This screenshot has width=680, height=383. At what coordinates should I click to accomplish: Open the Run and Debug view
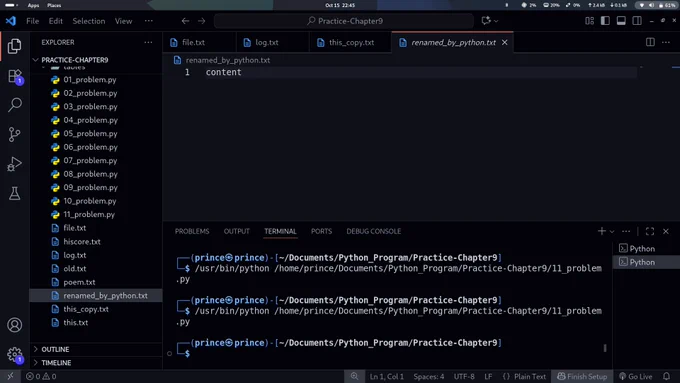point(14,164)
